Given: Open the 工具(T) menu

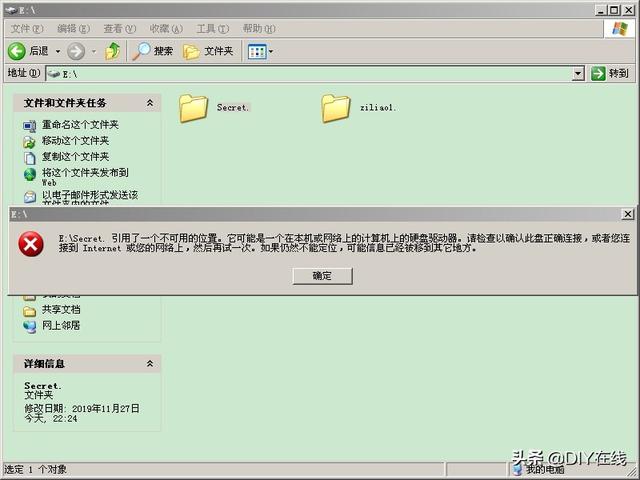Looking at the screenshot, I should point(213,29).
